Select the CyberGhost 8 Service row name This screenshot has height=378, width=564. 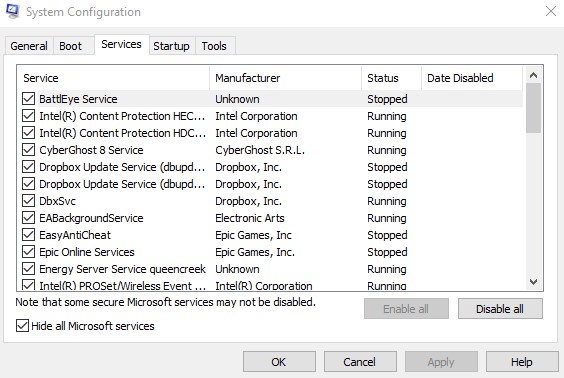pyautogui.click(x=91, y=150)
